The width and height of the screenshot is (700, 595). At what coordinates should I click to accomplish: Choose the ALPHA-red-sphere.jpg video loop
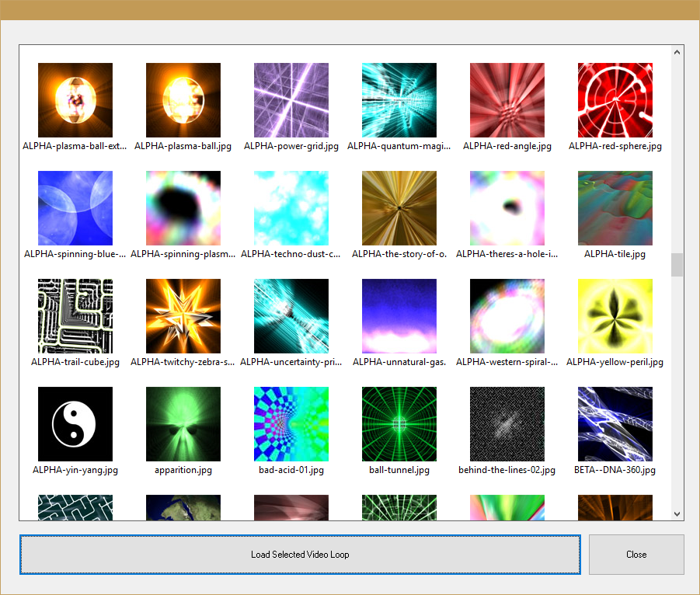(x=615, y=100)
